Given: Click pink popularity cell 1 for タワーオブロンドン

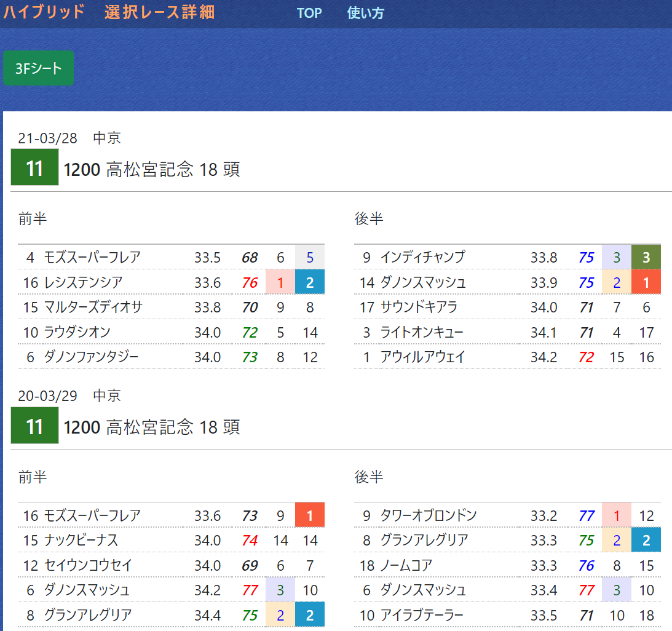Looking at the screenshot, I should [x=617, y=515].
